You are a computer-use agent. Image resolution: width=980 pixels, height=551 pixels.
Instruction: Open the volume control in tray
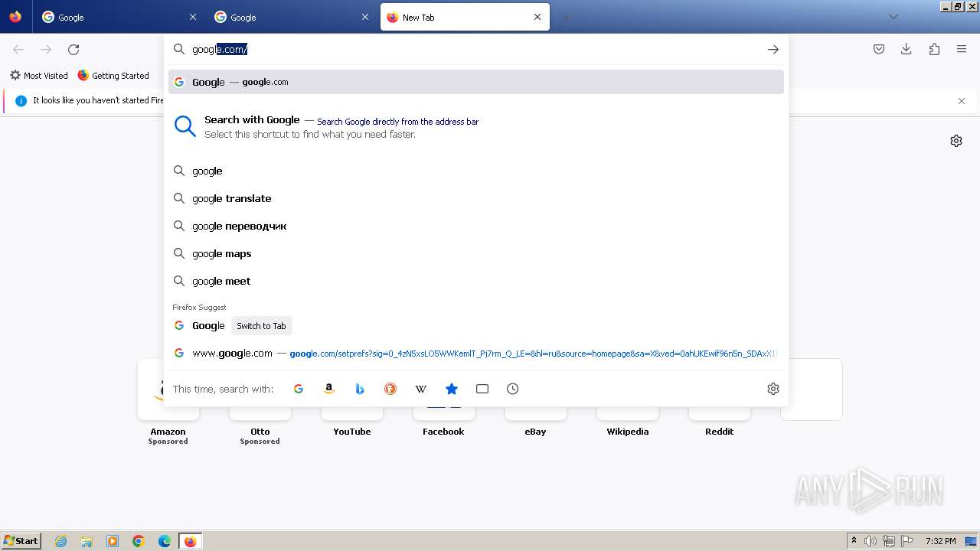(871, 541)
